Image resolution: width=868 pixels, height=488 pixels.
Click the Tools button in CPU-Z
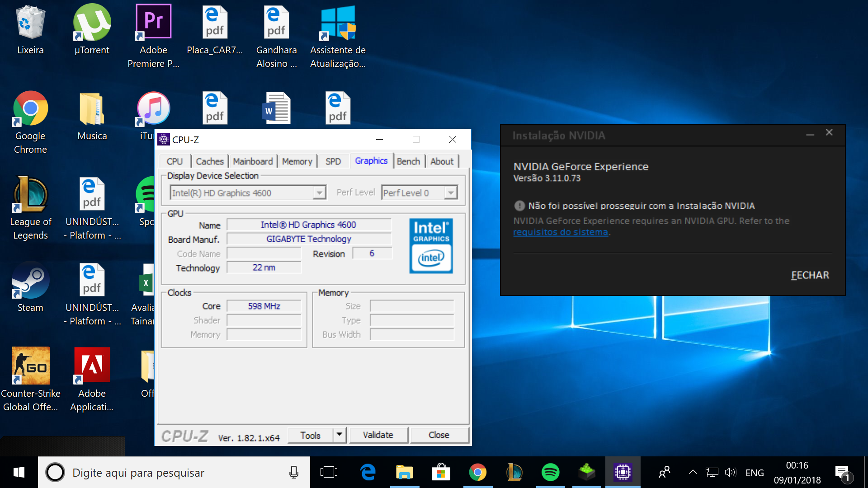(x=311, y=435)
